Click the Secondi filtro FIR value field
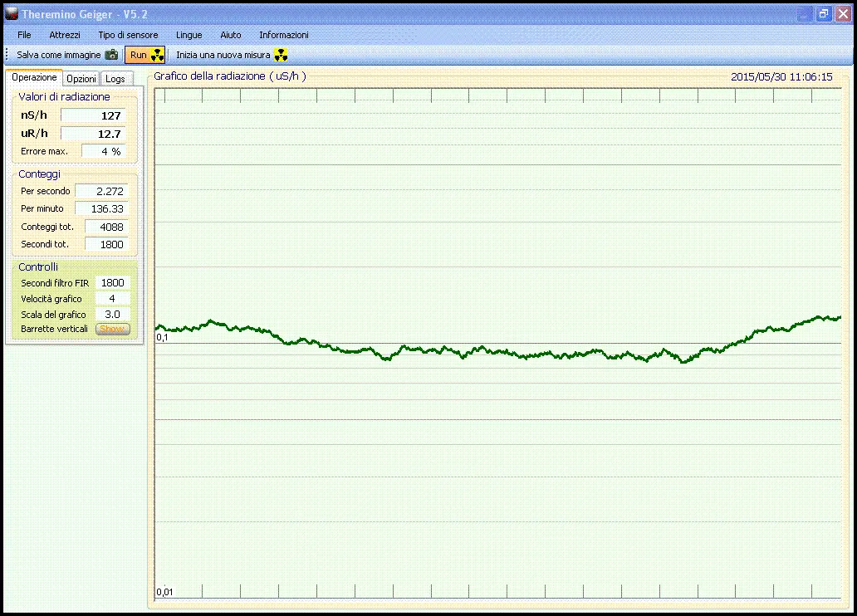Image resolution: width=857 pixels, height=616 pixels. (x=112, y=283)
